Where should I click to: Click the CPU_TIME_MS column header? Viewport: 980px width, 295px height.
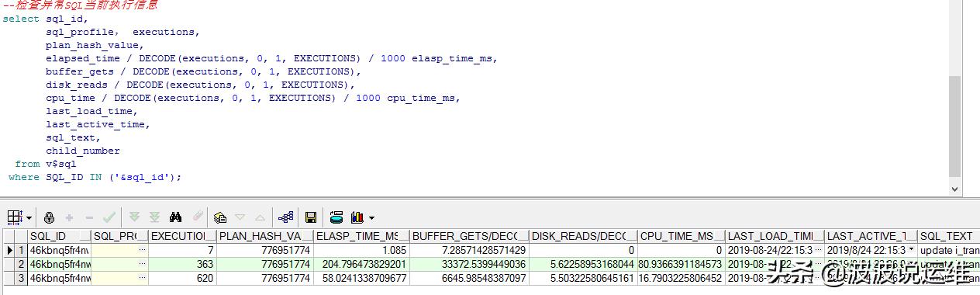tap(681, 236)
